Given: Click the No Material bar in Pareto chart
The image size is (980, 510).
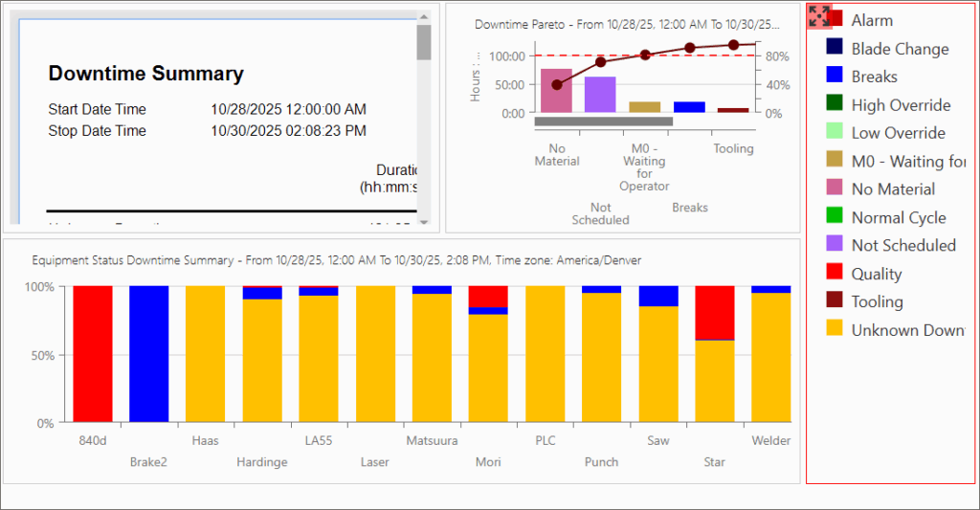Looking at the screenshot, I should point(556,91).
